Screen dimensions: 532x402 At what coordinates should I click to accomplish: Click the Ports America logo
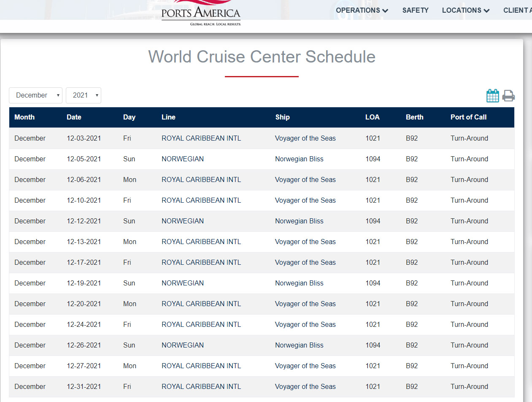point(201,13)
